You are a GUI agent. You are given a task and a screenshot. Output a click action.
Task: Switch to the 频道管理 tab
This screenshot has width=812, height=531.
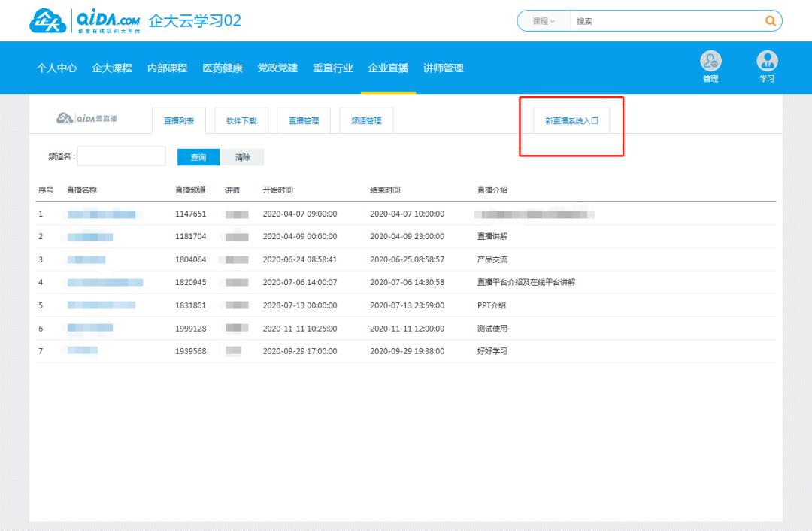pyautogui.click(x=366, y=120)
